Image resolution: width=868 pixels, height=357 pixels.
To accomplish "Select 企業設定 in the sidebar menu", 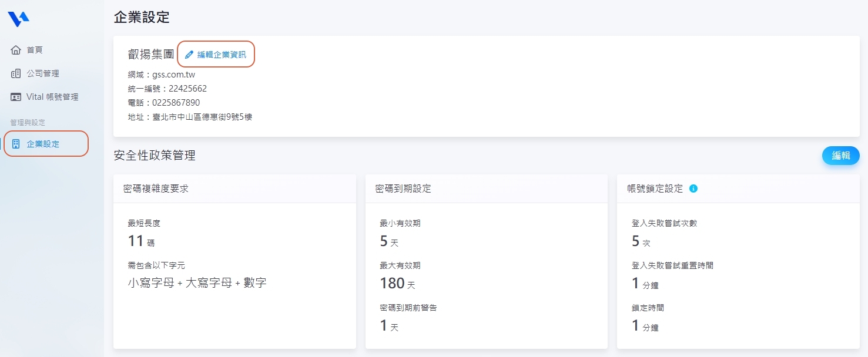I will coord(43,144).
